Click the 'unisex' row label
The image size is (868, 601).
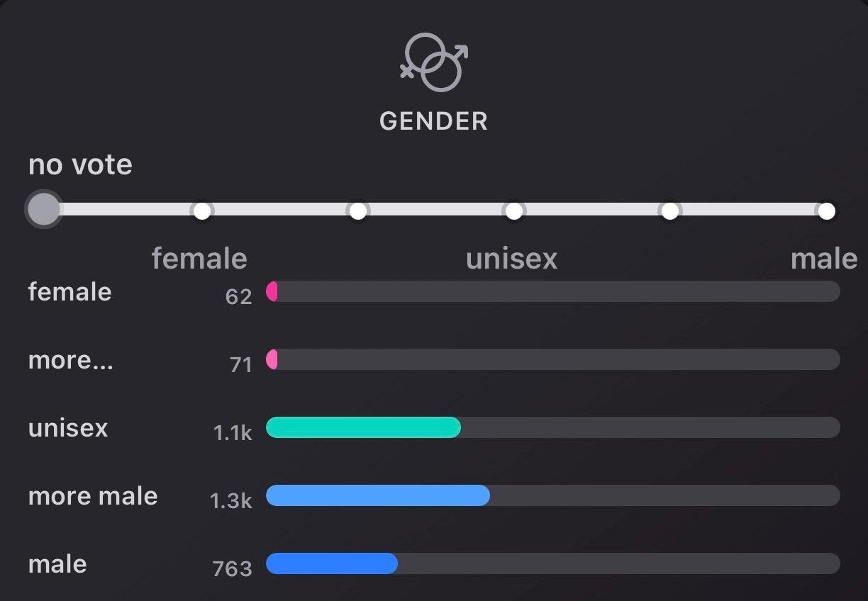pyautogui.click(x=68, y=428)
